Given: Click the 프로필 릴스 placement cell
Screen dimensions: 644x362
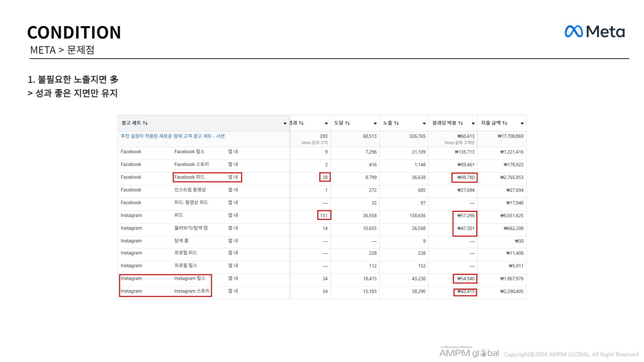Looking at the screenshot, I should pyautogui.click(x=186, y=265).
